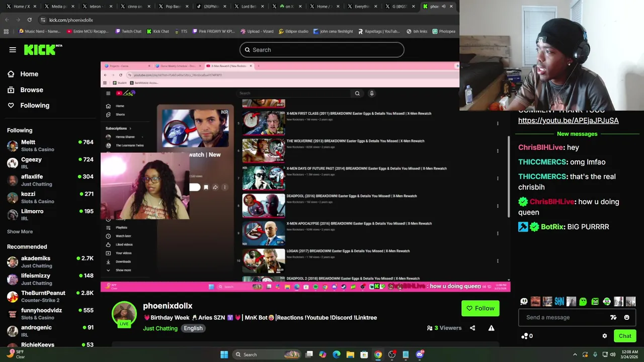Open aflaxlife channel in the Following list
This screenshot has width=644, height=362.
(x=50, y=180)
